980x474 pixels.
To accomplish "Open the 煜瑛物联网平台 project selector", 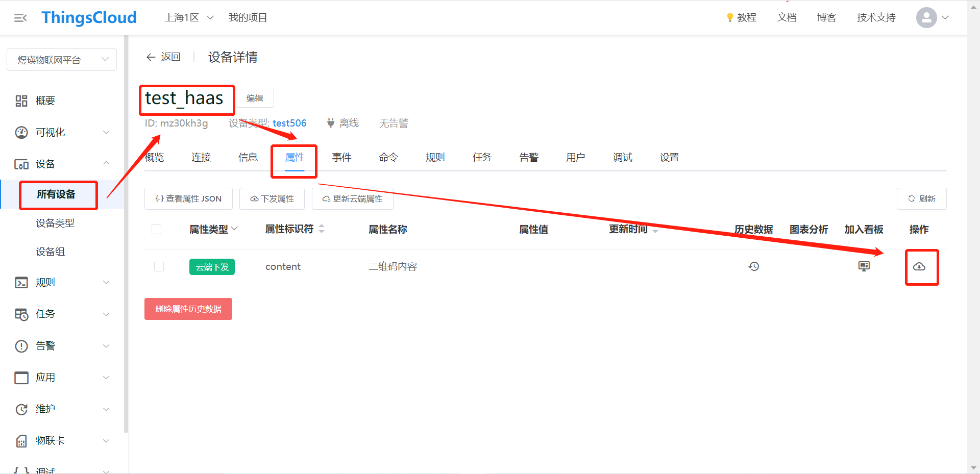I will pyautogui.click(x=62, y=60).
